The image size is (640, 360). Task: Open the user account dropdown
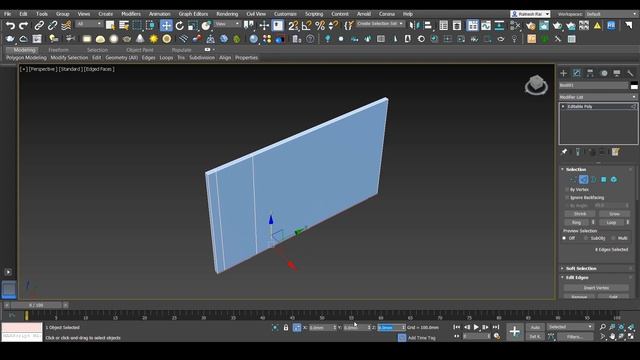click(530, 14)
